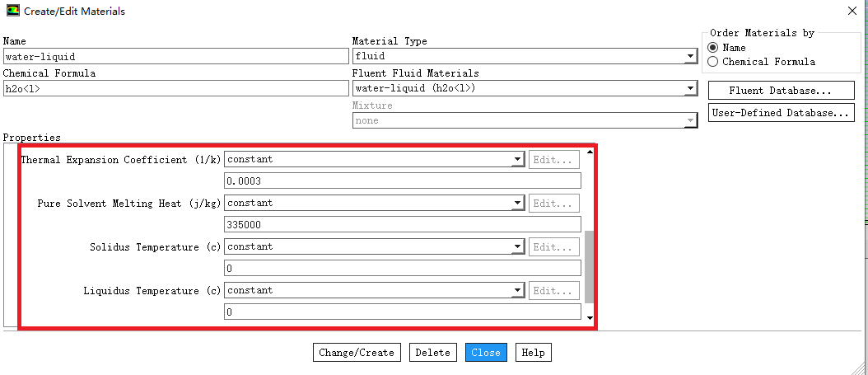Expand Solidus Temperature method dropdown
The height and width of the screenshot is (375, 868).
[x=374, y=247]
